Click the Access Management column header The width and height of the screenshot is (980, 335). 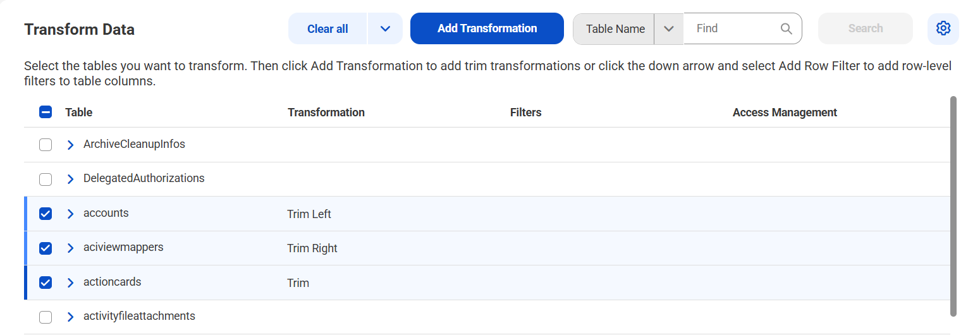coord(785,113)
